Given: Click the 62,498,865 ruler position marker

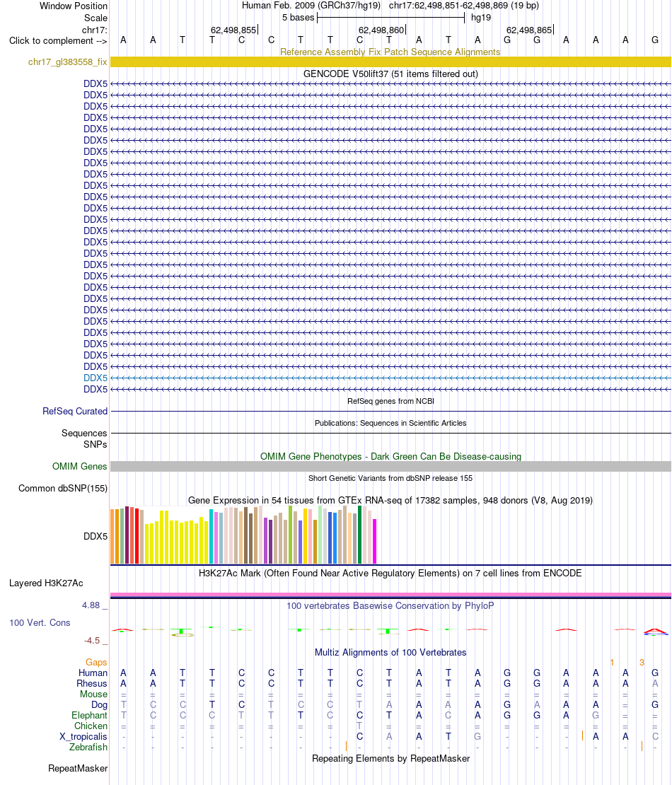Looking at the screenshot, I should (x=529, y=30).
